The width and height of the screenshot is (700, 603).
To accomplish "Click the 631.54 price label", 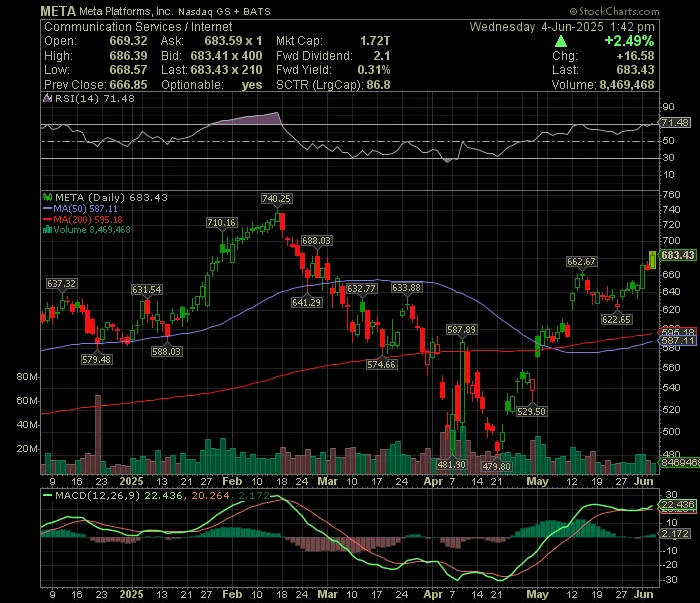I will pos(146,290).
